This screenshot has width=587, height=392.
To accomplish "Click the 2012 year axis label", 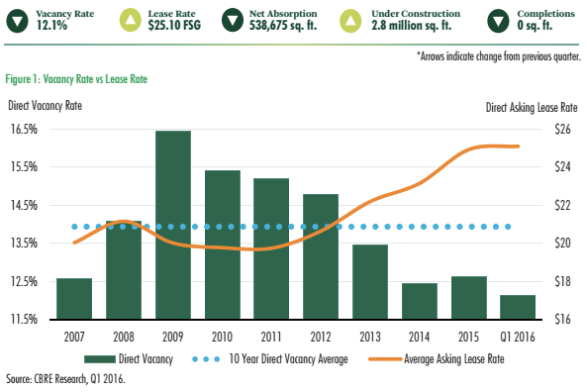I will [x=321, y=337].
